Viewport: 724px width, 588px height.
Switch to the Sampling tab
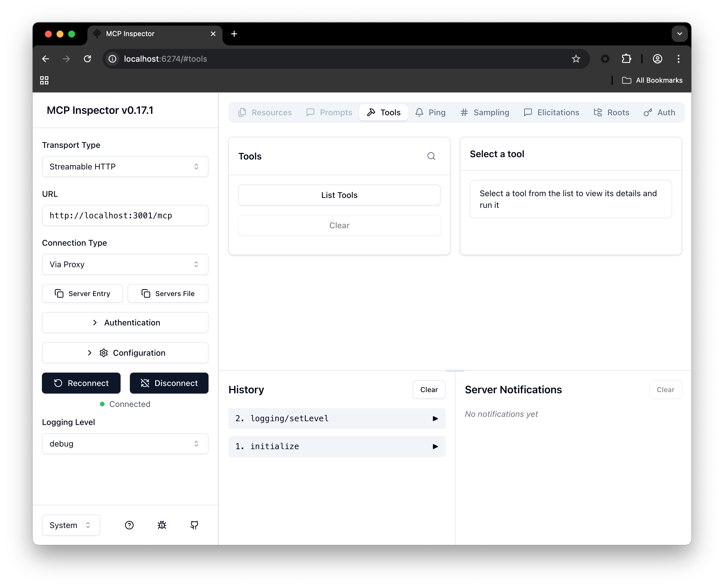point(485,112)
